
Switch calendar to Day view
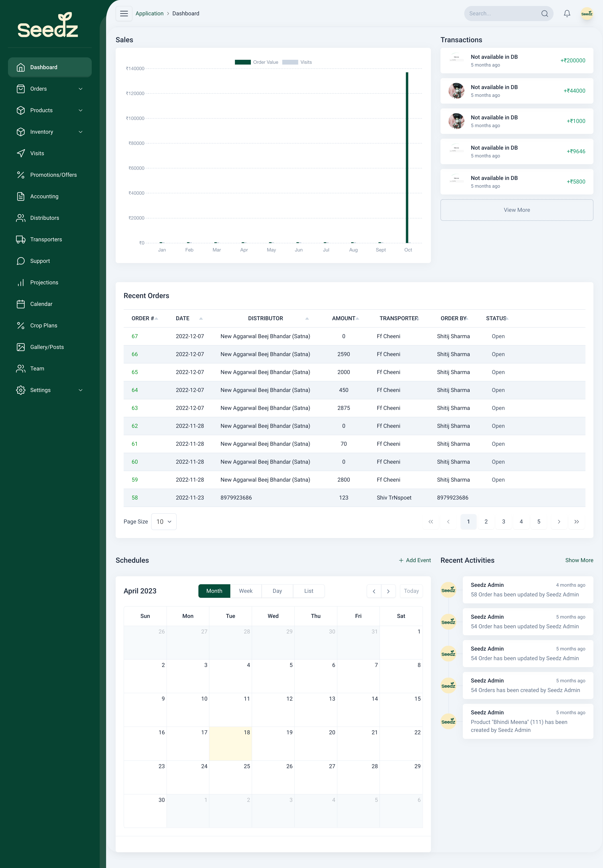tap(277, 591)
